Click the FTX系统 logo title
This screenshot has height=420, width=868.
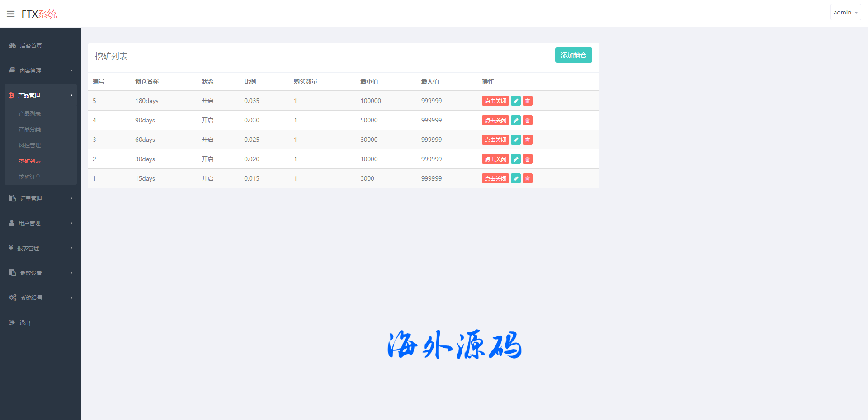[x=39, y=14]
